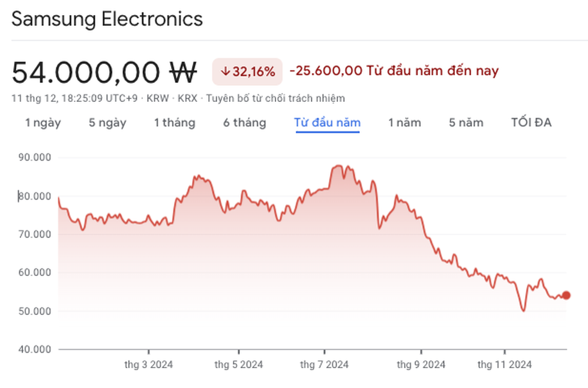Select the "1 ngày" time range tab

pos(43,123)
